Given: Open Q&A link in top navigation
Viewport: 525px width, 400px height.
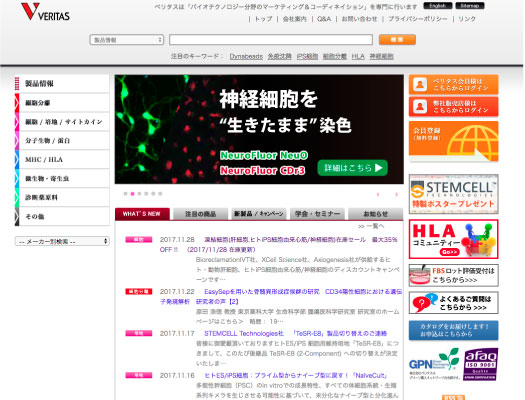Looking at the screenshot, I should pos(324,19).
